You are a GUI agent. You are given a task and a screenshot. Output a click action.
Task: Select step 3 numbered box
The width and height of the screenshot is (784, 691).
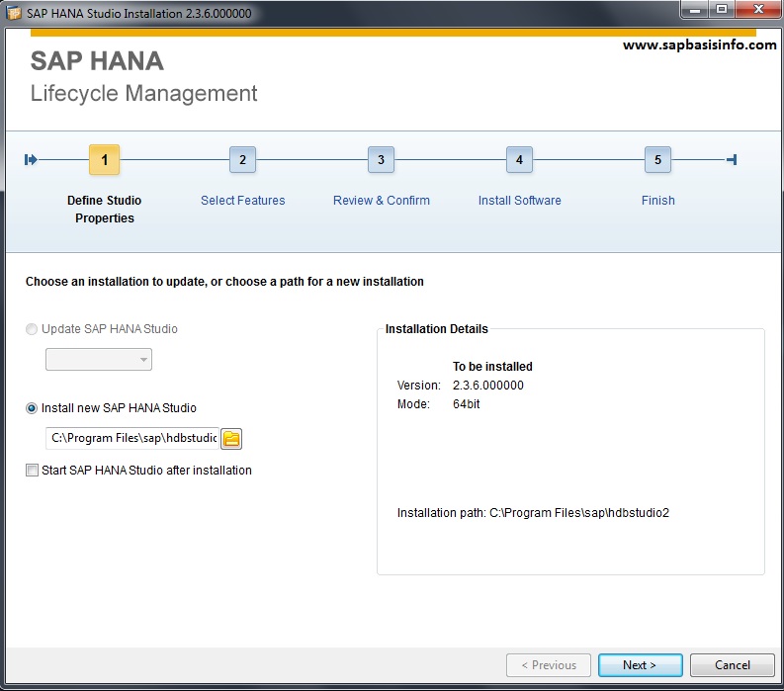coord(381,159)
